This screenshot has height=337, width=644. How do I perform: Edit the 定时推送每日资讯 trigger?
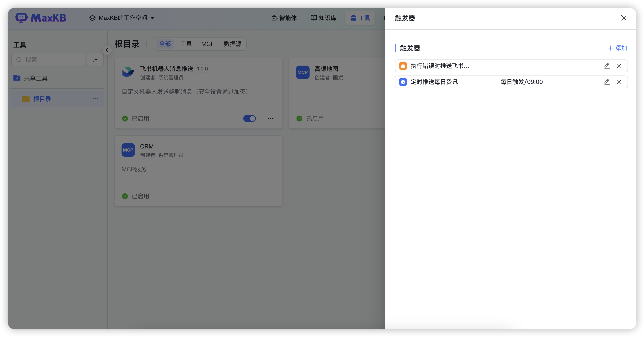[607, 82]
